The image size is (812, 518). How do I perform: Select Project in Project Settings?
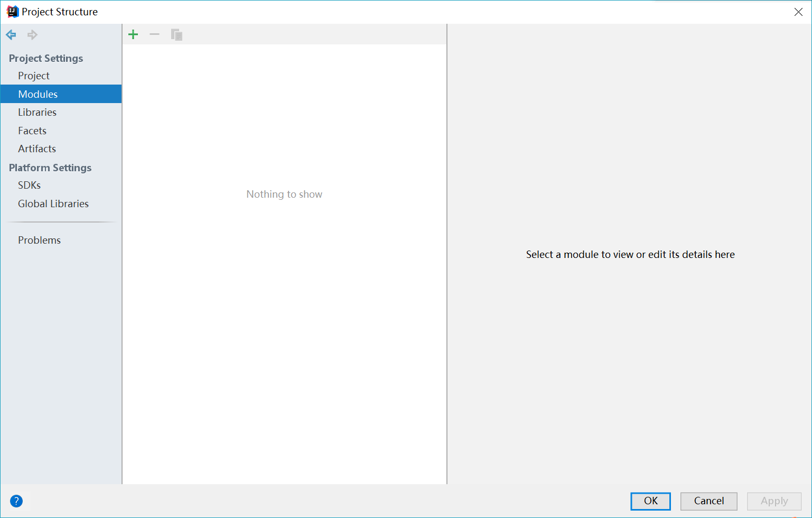[61, 76]
